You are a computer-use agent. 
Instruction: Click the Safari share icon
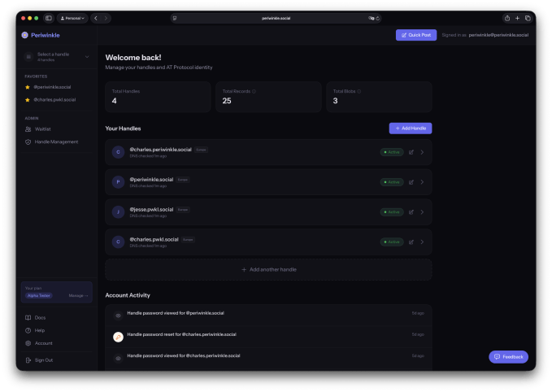click(x=507, y=18)
